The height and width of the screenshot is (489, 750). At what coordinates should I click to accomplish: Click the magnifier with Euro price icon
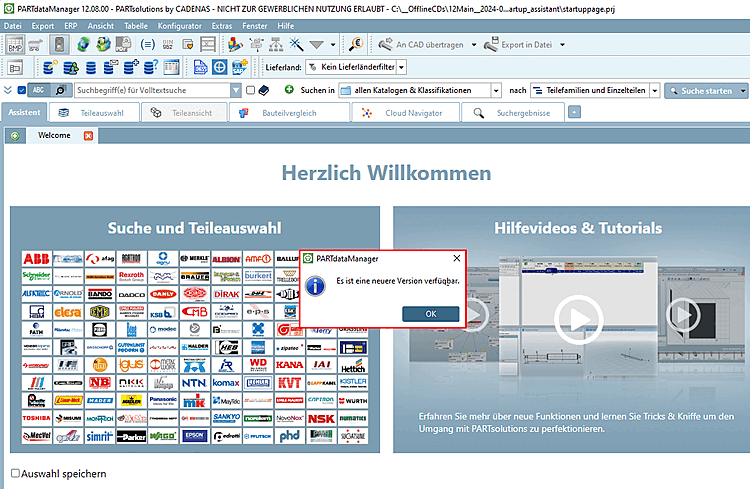(x=356, y=44)
